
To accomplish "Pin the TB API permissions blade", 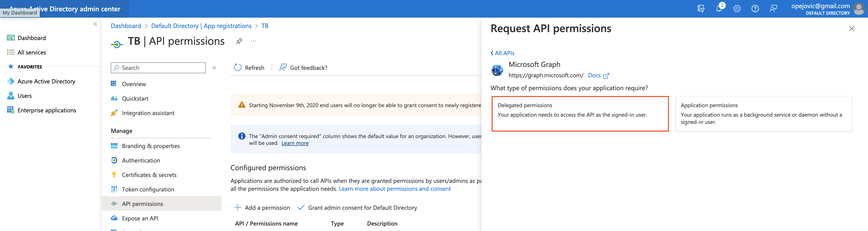I will [x=239, y=41].
